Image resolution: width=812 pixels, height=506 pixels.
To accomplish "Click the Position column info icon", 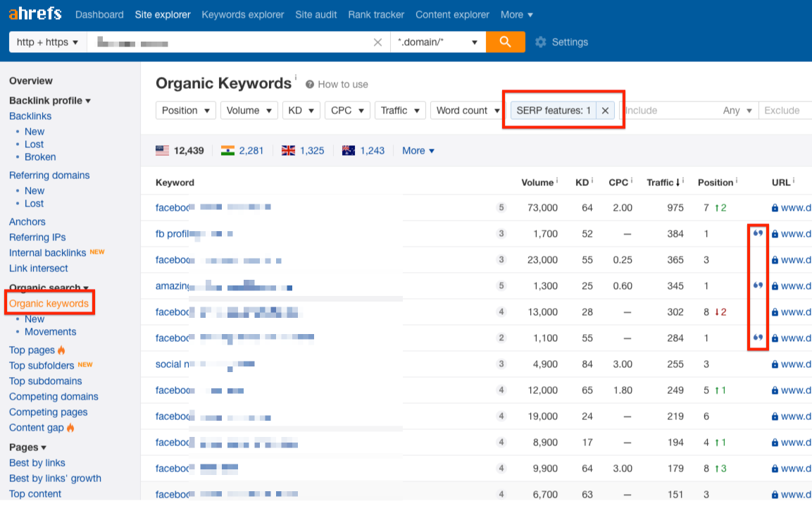I will point(737,180).
